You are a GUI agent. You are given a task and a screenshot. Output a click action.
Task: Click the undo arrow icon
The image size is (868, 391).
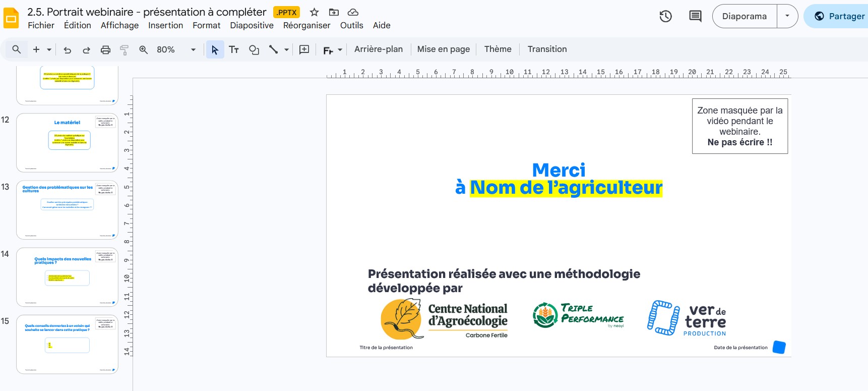point(67,49)
